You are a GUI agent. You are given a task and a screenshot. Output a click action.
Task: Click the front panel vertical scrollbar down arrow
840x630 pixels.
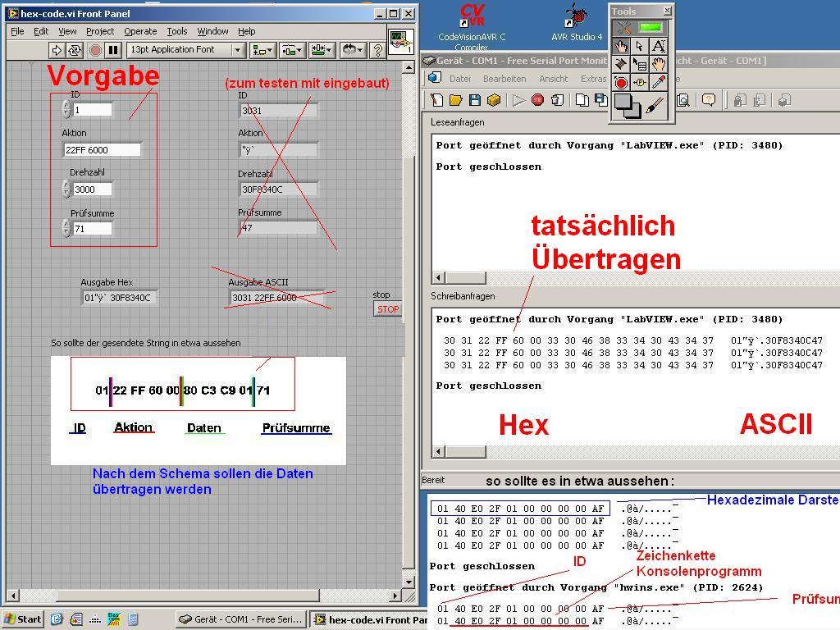(409, 582)
